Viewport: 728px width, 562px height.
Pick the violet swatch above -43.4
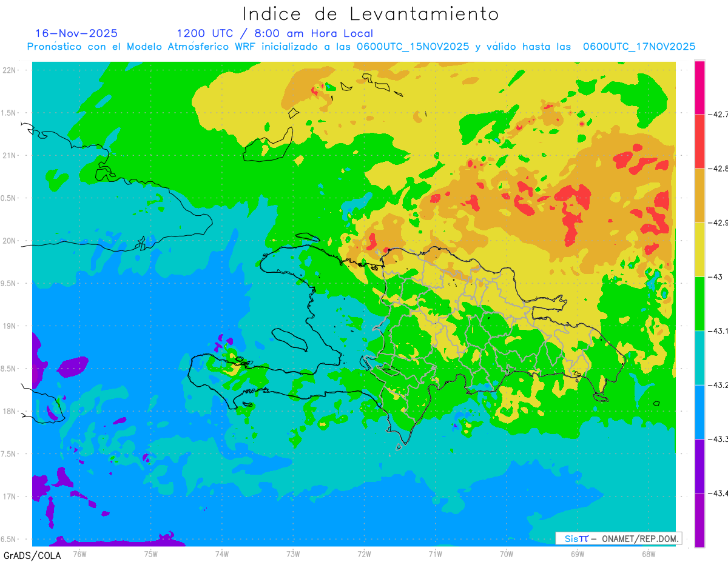click(699, 466)
